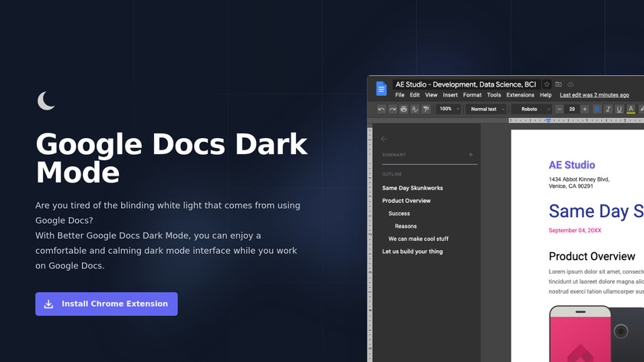Toggle bold formatting
Screen dimensions: 644x362
(x=597, y=110)
